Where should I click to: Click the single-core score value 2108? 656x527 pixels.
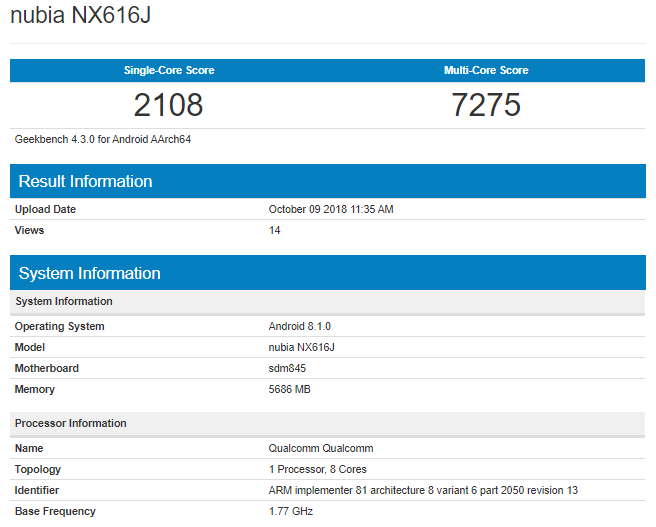tap(168, 104)
